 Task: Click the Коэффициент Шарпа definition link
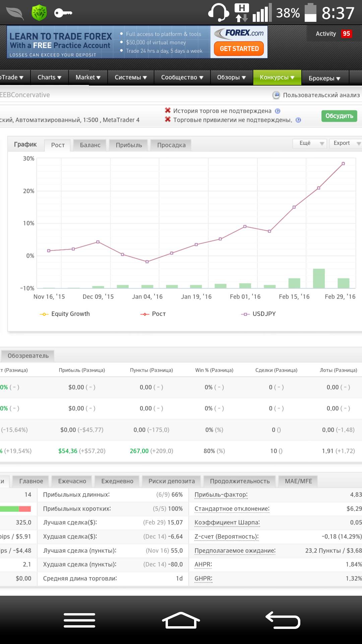(x=227, y=523)
